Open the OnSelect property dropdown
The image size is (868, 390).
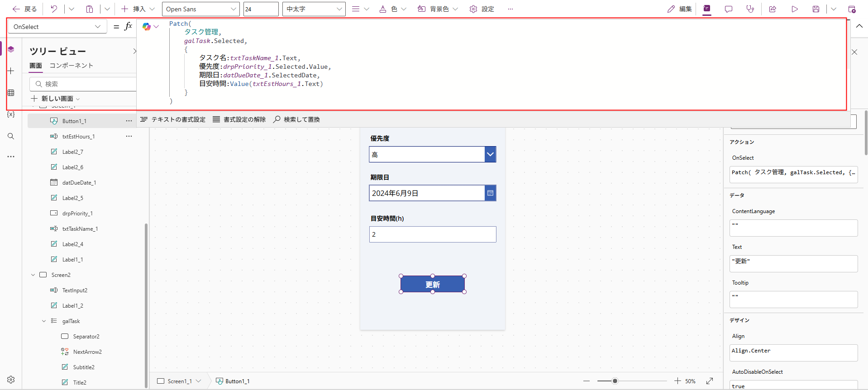pos(57,27)
